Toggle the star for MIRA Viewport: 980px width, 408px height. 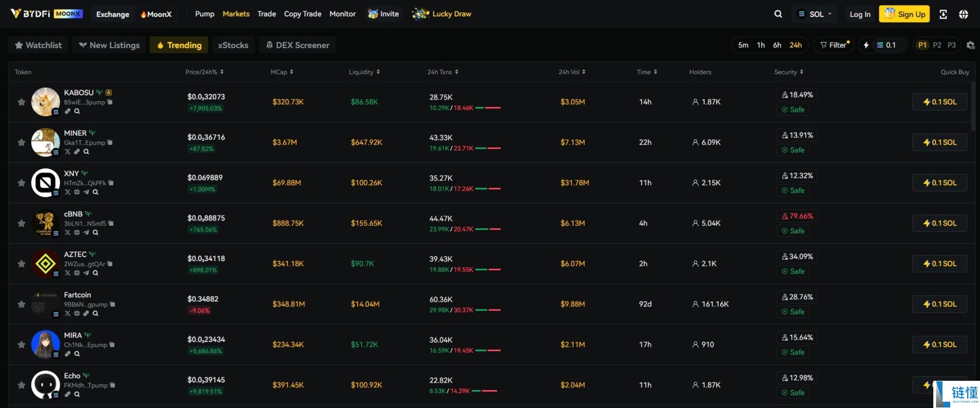point(21,344)
